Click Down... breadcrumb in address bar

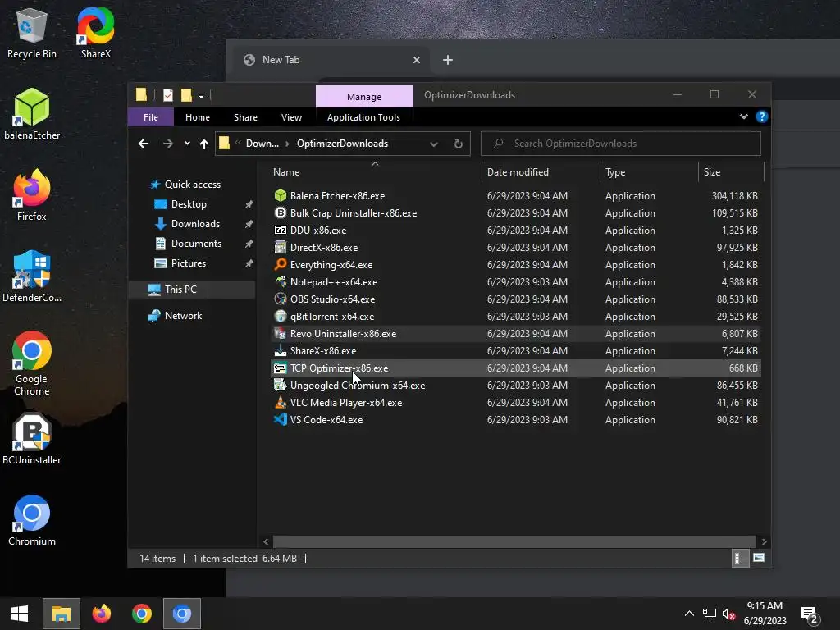[x=262, y=144]
